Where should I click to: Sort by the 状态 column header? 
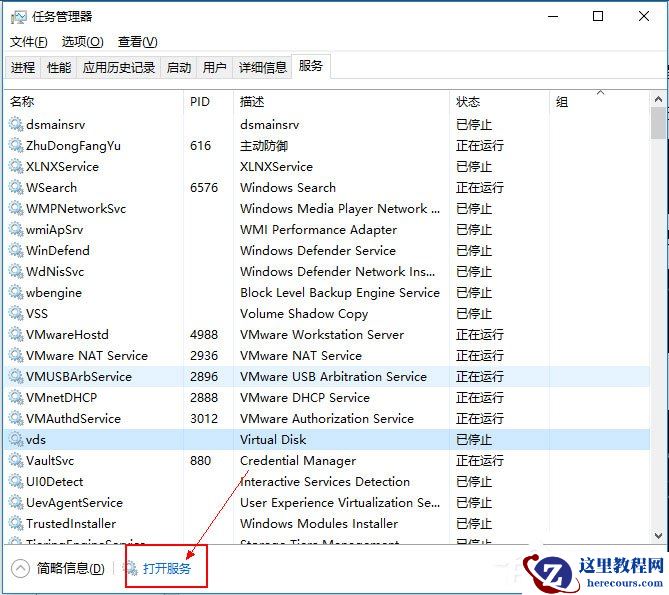click(499, 102)
